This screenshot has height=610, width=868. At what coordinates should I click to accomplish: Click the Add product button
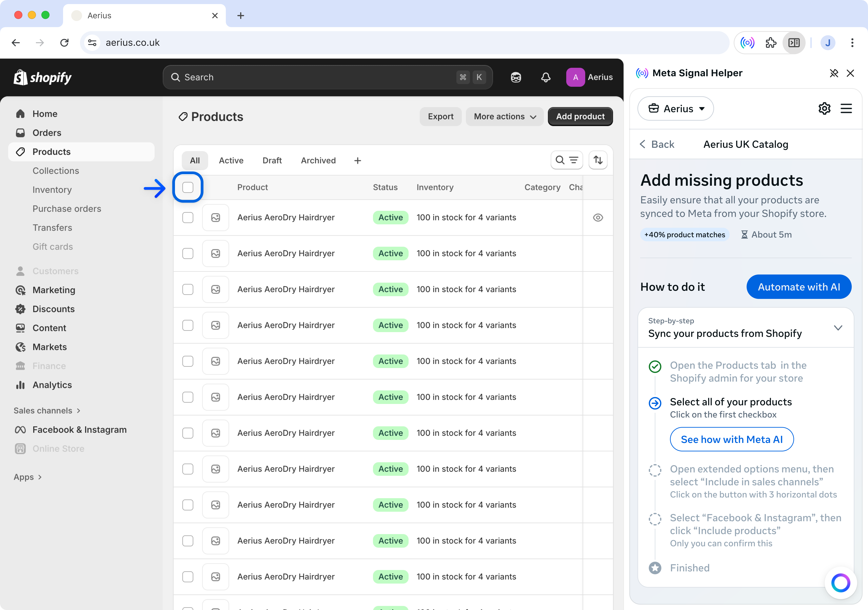point(580,116)
